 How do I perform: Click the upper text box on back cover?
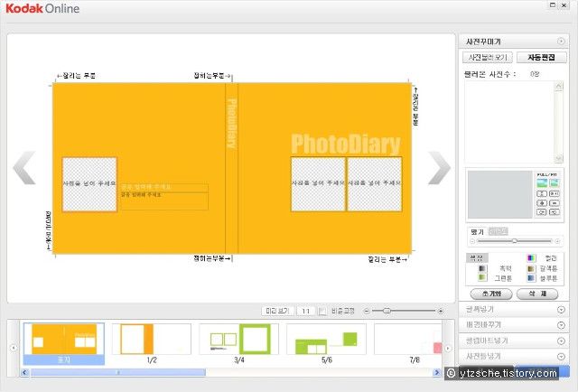pyautogui.click(x=164, y=187)
